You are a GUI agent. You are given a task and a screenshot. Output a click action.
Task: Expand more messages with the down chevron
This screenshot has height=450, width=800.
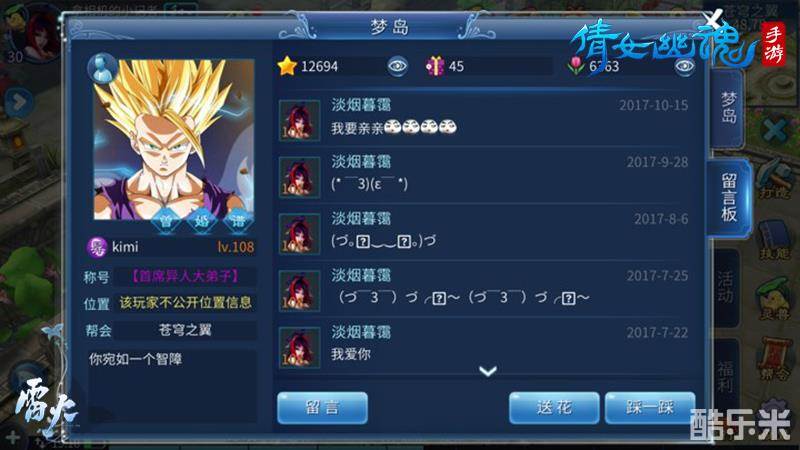(488, 371)
